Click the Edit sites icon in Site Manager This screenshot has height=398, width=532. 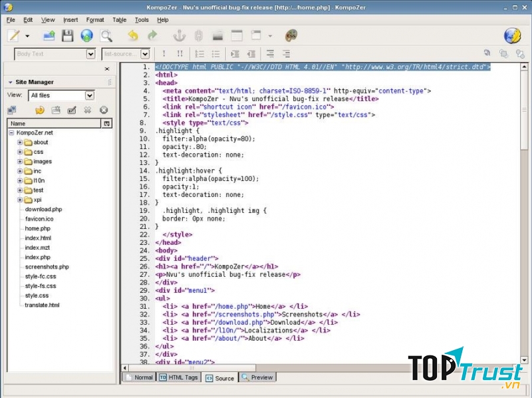point(12,110)
